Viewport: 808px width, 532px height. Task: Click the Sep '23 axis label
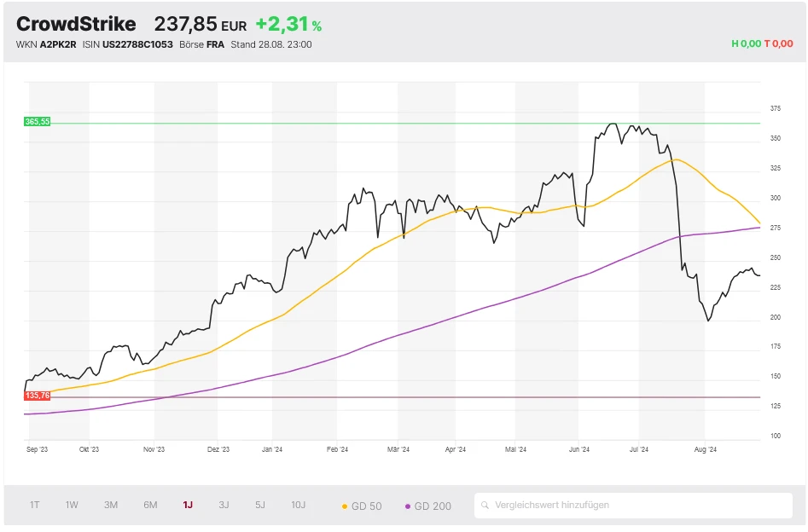38,448
